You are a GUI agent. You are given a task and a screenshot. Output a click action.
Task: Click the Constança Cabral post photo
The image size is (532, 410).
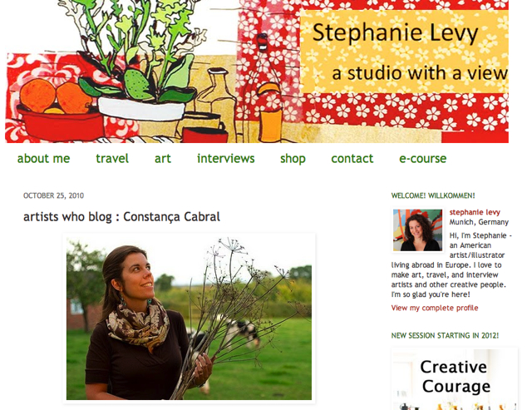click(x=189, y=319)
